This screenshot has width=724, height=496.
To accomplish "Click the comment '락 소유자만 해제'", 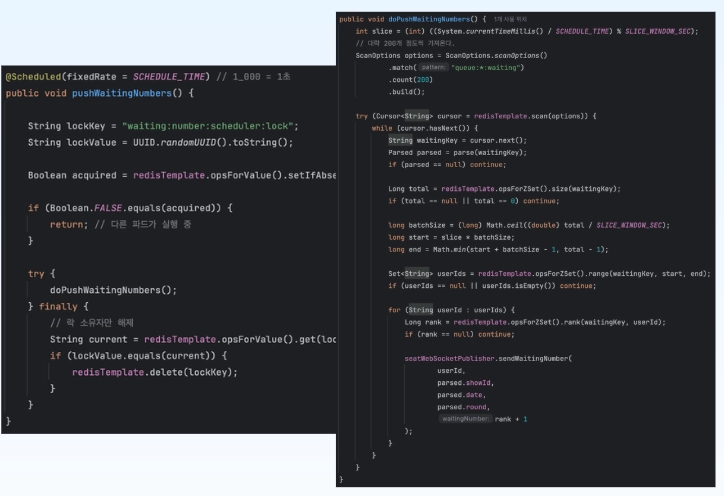I will [x=92, y=323].
